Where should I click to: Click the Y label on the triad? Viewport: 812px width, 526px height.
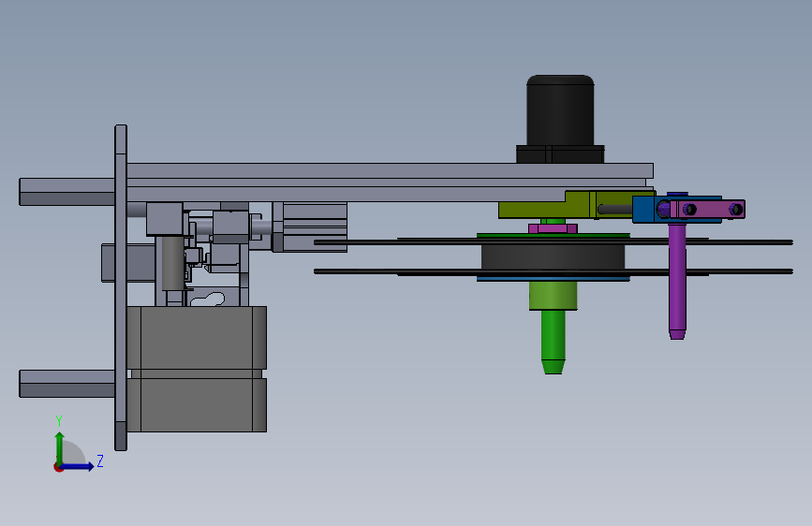click(x=59, y=421)
